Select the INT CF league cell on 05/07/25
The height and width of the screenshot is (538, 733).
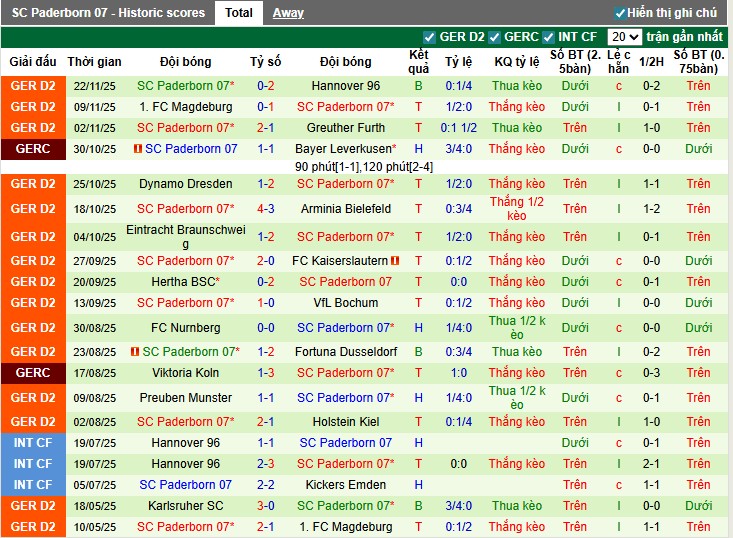point(33,485)
